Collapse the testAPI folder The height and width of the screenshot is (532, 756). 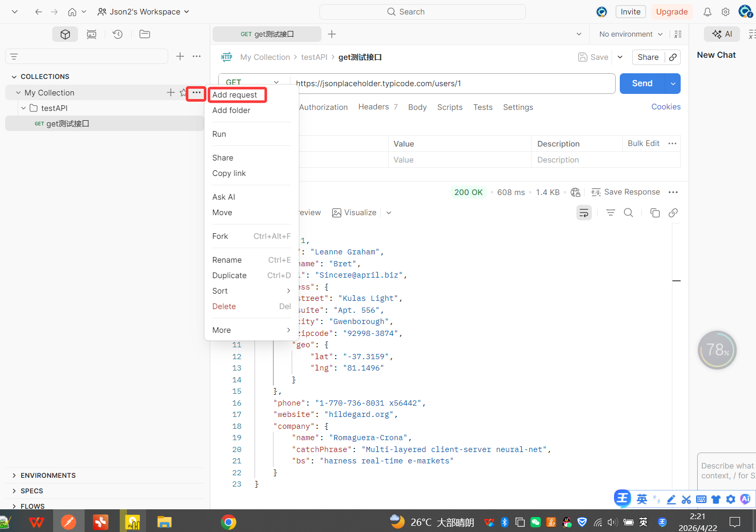click(x=23, y=108)
